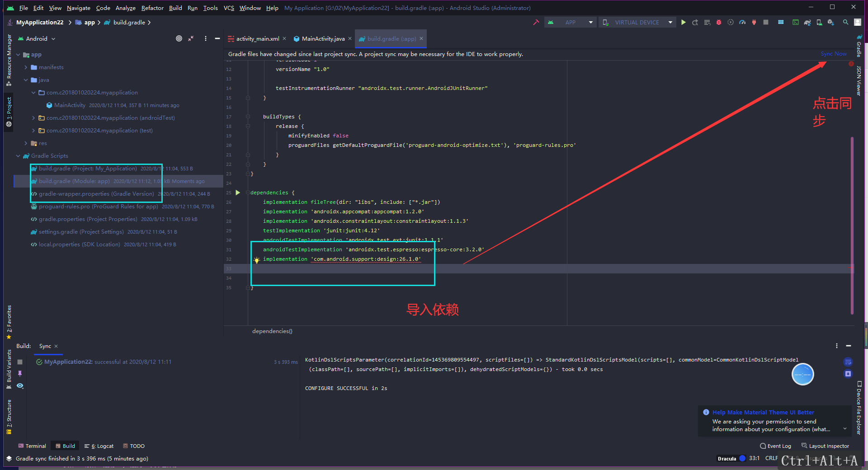Expand the notification balloon chevron
The image size is (868, 470).
tap(845, 429)
